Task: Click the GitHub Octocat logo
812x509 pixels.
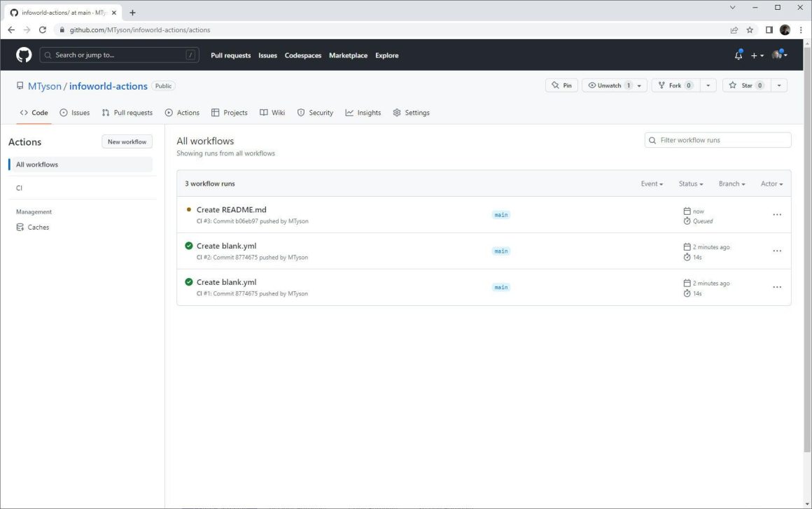Action: coord(24,55)
